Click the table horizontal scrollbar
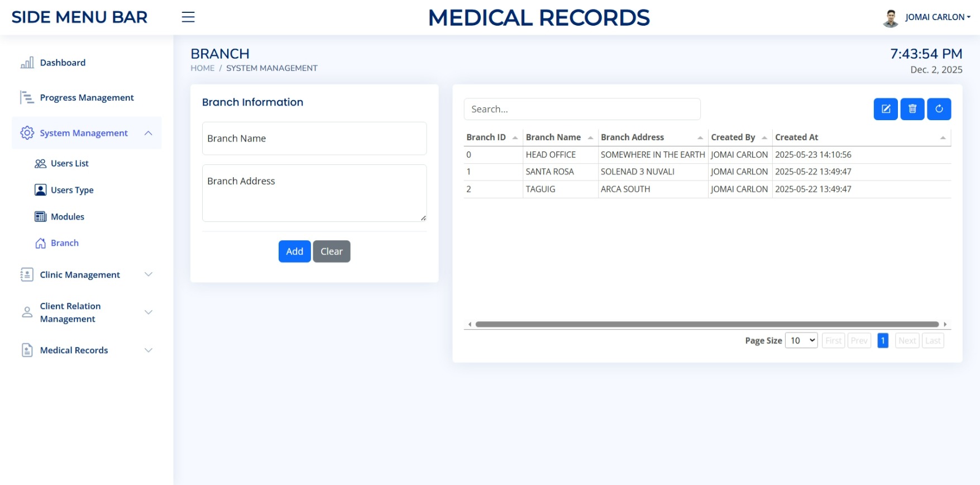The image size is (980, 485). [x=706, y=324]
